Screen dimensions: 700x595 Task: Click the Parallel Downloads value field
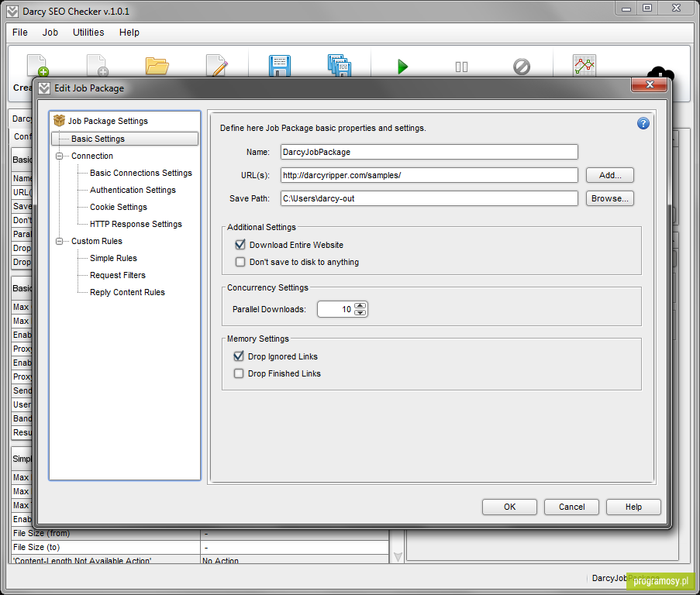tap(336, 309)
